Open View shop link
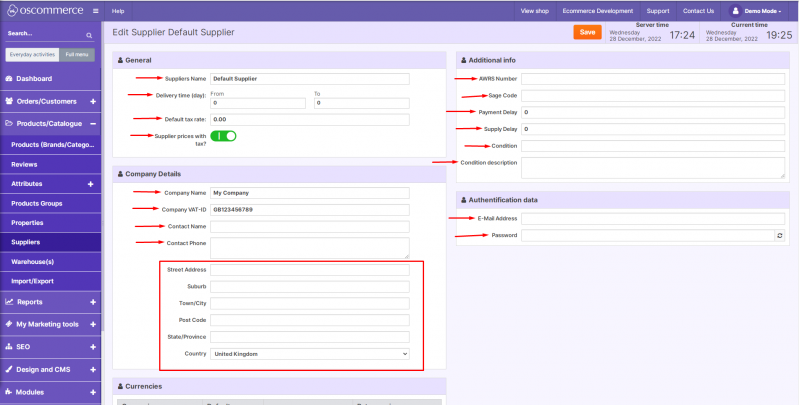The width and height of the screenshot is (799, 405). 535,11
